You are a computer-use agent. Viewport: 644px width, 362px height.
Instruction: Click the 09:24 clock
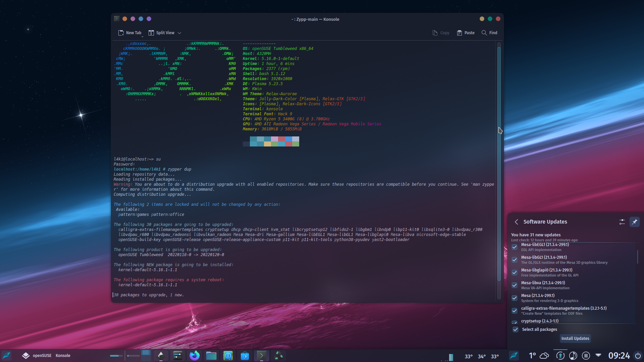coord(619,356)
